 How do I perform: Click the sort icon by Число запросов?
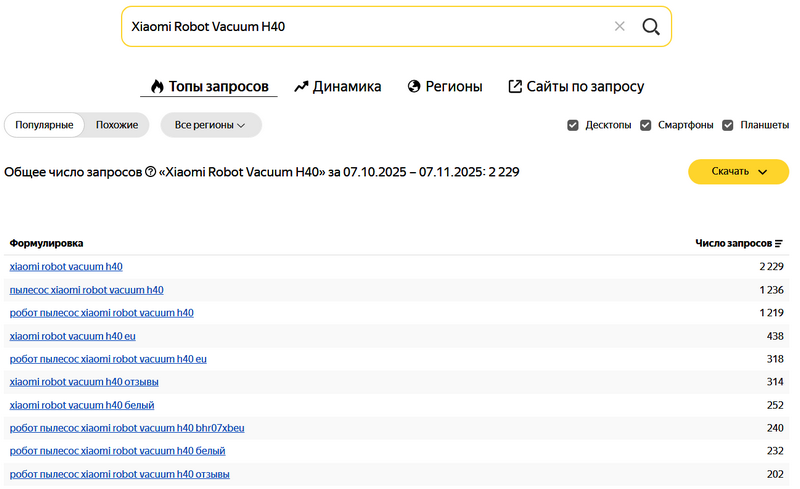[779, 243]
